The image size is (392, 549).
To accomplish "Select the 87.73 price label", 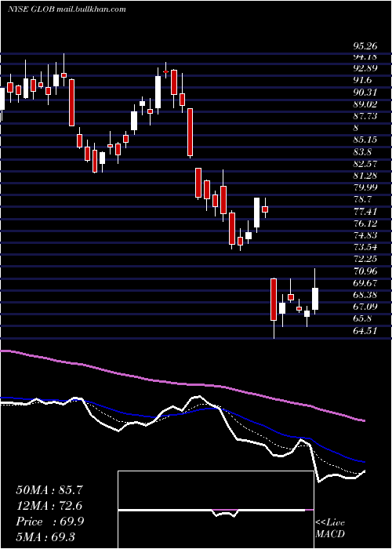I will [x=365, y=116].
